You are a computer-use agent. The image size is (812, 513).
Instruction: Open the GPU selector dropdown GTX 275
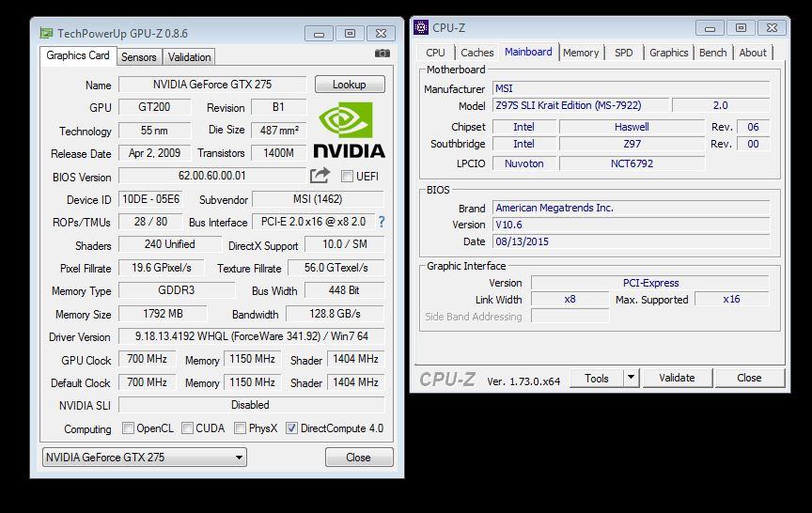point(145,457)
